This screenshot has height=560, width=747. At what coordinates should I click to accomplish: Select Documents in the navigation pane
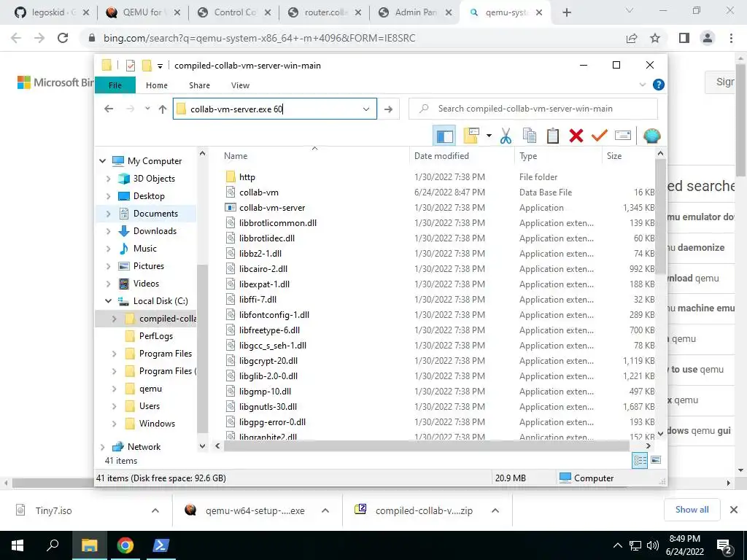point(155,214)
